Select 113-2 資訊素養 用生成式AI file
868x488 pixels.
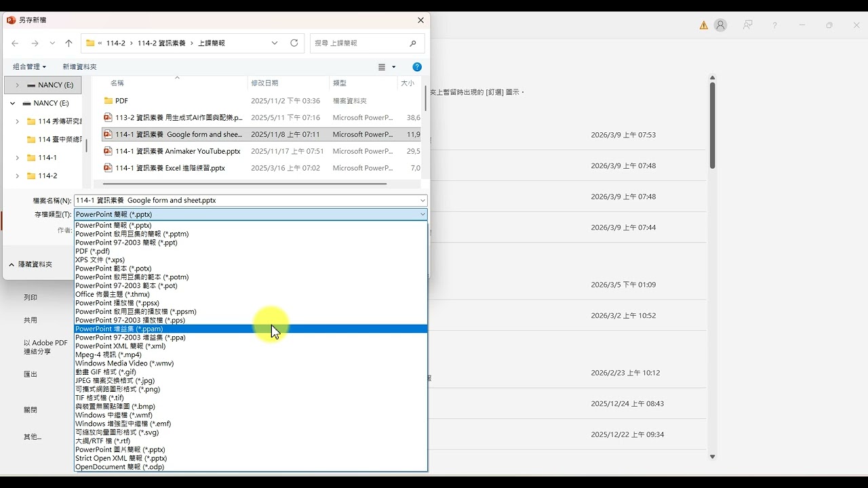260,117
